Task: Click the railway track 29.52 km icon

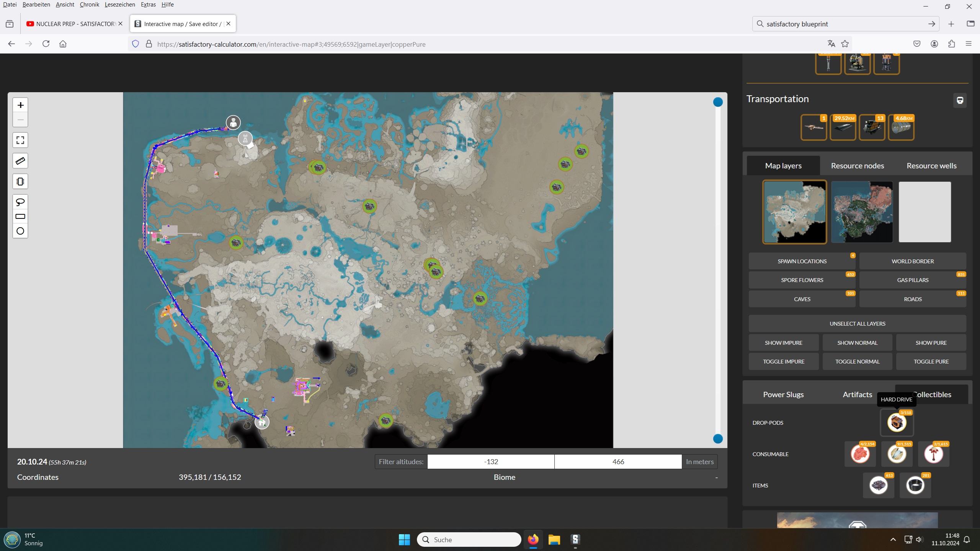Action: point(843,127)
